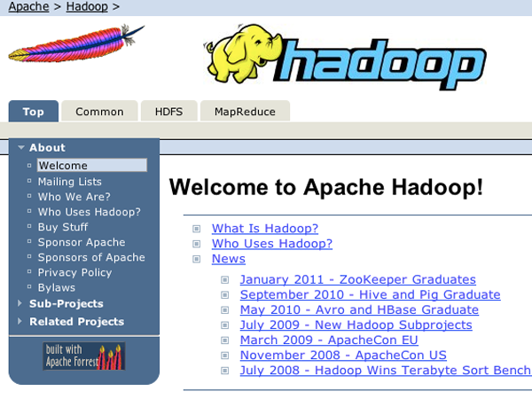Open the Buy Stuff sidebar item
The image size is (532, 399).
pyautogui.click(x=63, y=227)
